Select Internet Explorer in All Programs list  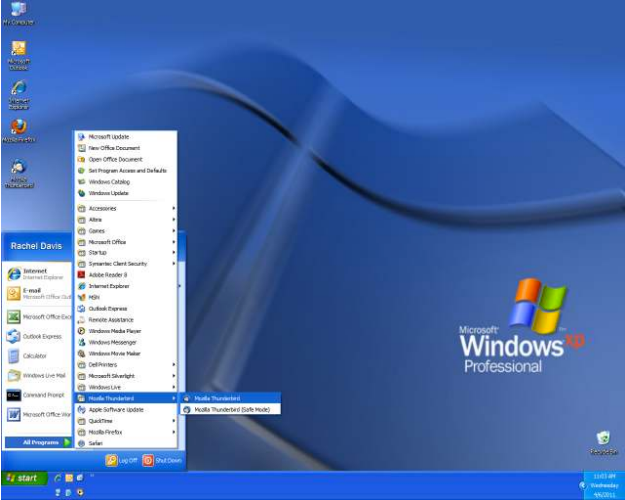[x=126, y=286]
